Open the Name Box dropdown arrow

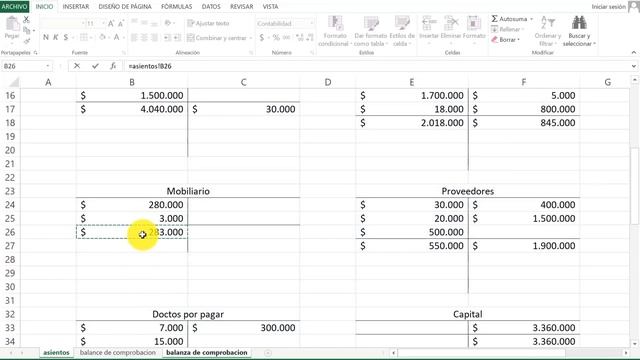[48, 66]
